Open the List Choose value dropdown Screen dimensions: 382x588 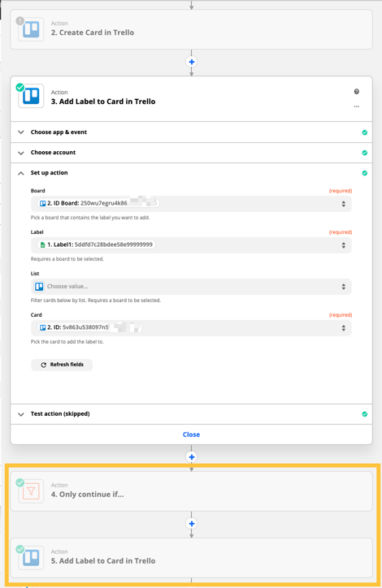191,287
